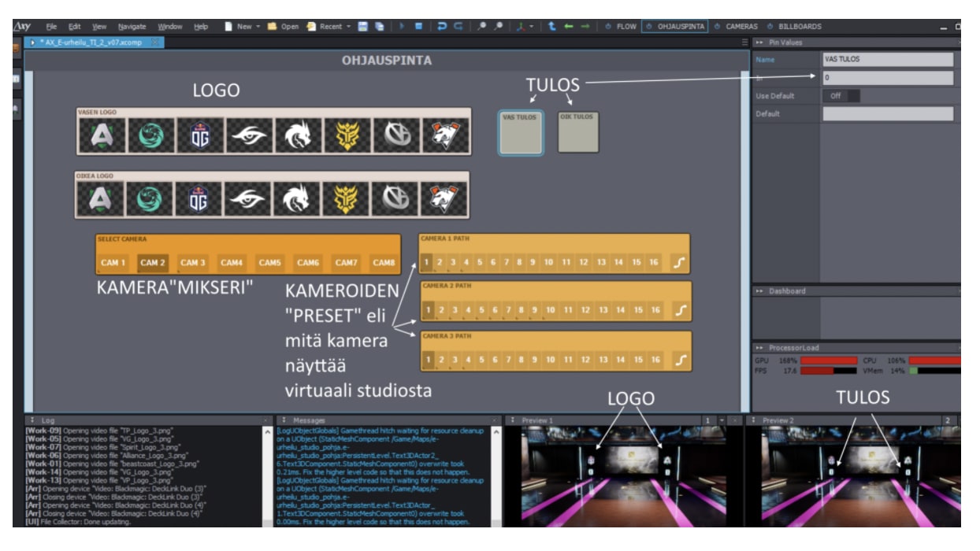Switch to CAM5 in SELECT CAMERA

[x=269, y=262]
